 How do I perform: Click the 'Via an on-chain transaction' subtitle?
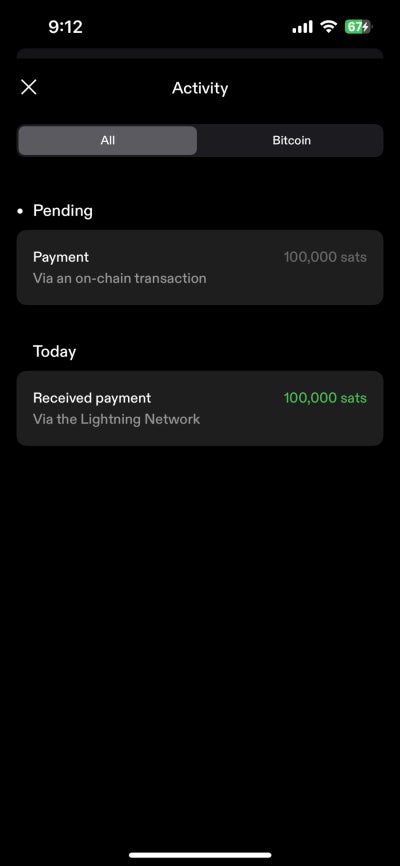pos(119,278)
